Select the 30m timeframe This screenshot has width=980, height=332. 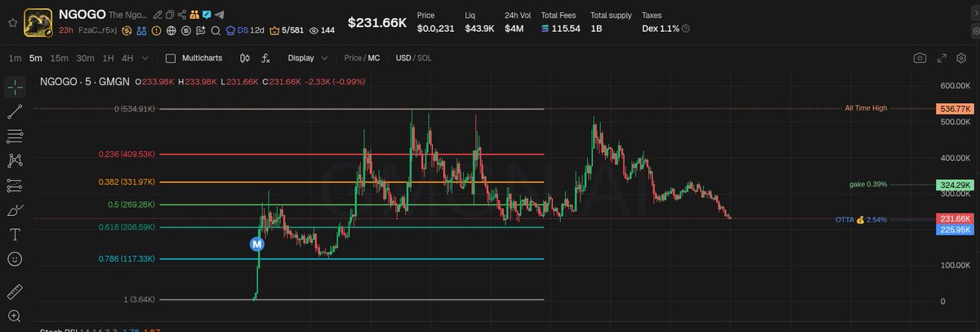[85, 58]
